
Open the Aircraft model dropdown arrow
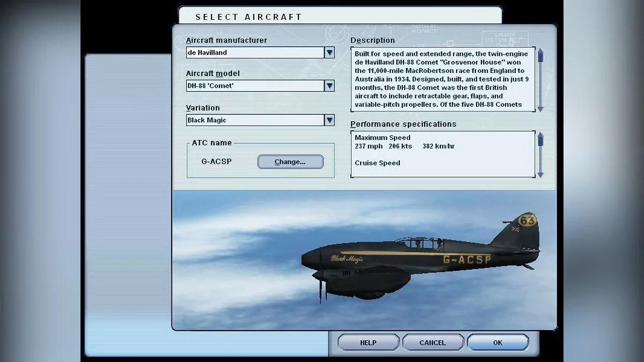click(330, 86)
